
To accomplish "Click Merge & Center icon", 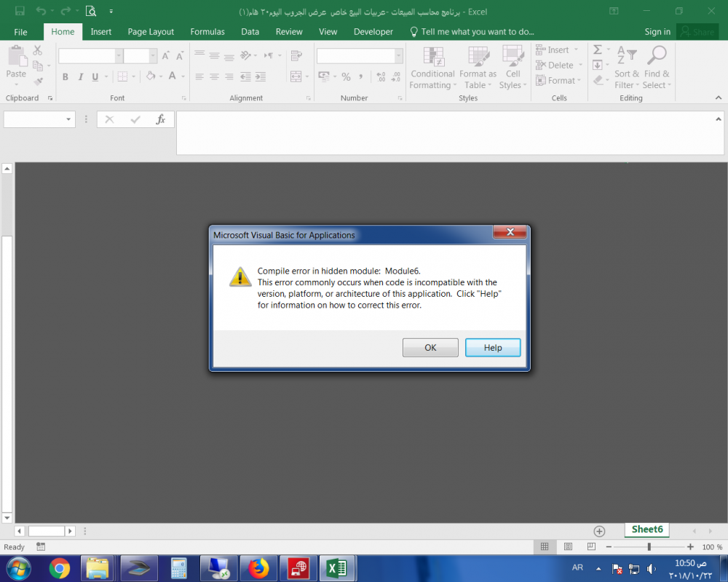I will tap(296, 76).
